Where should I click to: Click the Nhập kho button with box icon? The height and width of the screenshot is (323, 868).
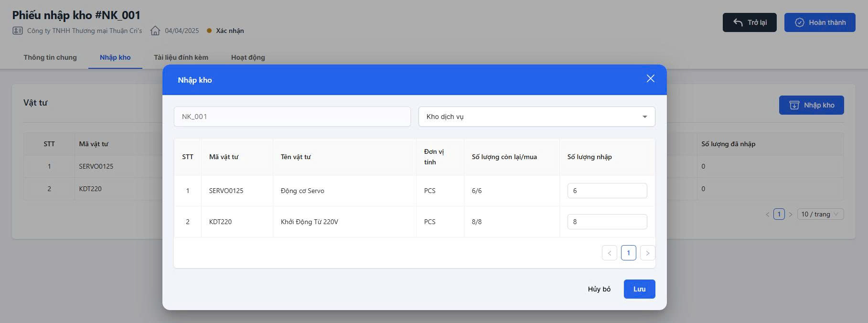pyautogui.click(x=811, y=105)
